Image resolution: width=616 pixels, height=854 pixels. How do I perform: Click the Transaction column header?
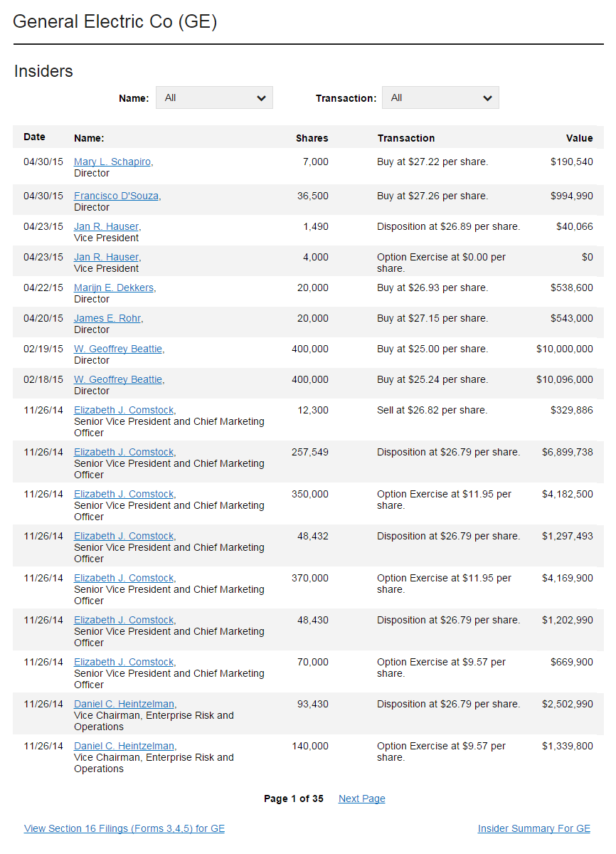(x=405, y=139)
